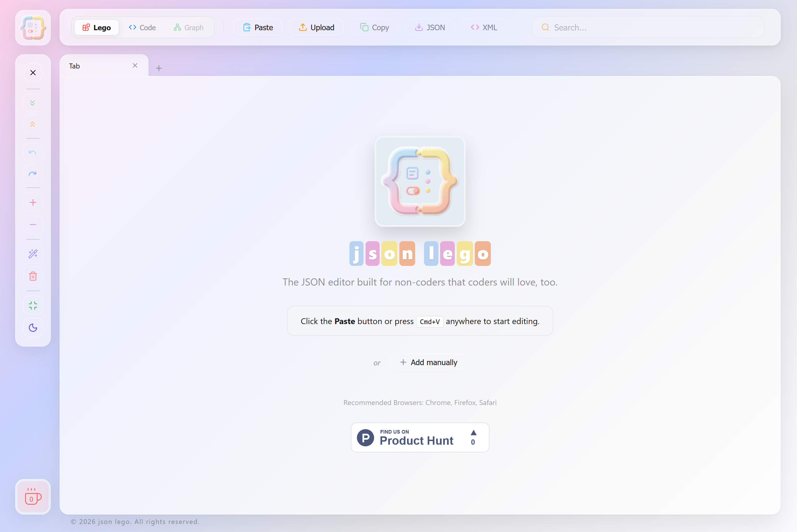Click the magic wand icon
Image resolution: width=797 pixels, height=532 pixels.
click(x=33, y=254)
